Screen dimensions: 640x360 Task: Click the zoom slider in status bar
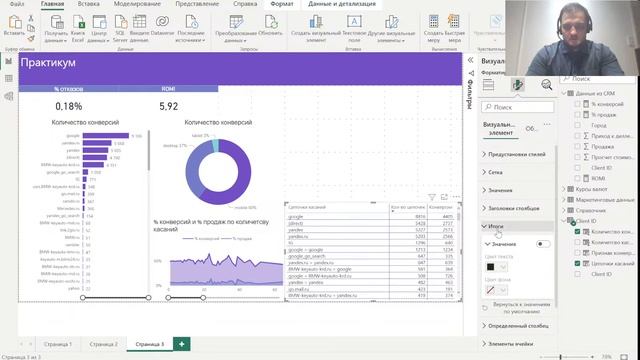coord(567,357)
